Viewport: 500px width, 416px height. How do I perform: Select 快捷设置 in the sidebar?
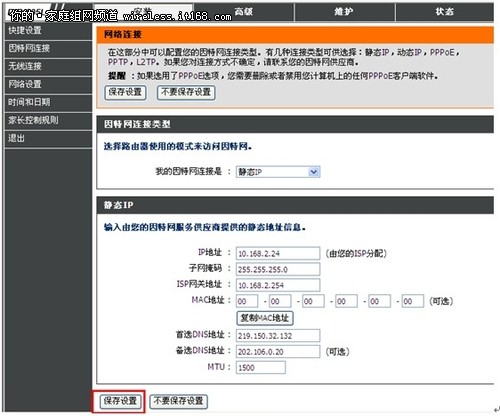coord(49,31)
